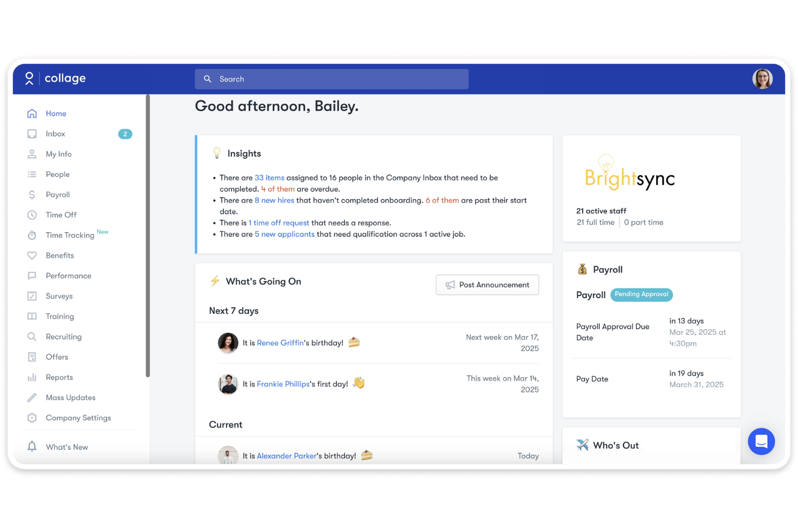Click the Reports bar chart icon

pyautogui.click(x=32, y=377)
